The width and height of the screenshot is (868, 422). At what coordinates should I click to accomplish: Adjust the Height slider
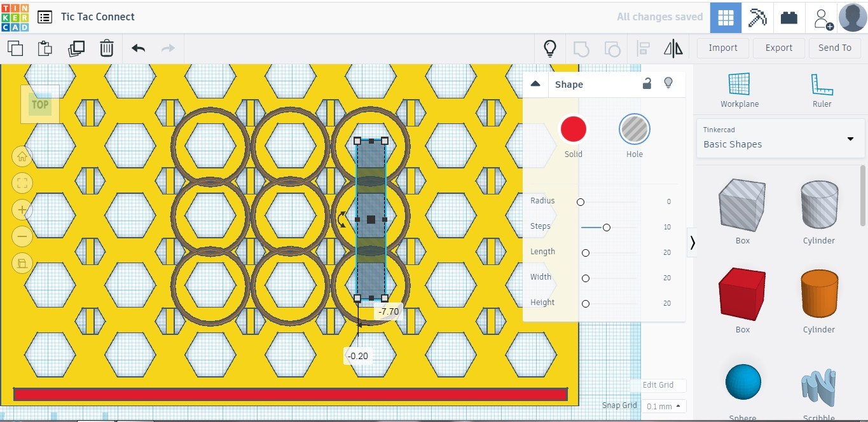tap(586, 304)
